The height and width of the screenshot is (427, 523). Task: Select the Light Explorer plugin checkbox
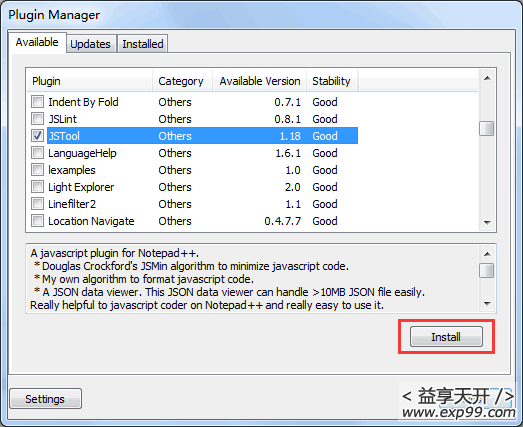tap(37, 186)
